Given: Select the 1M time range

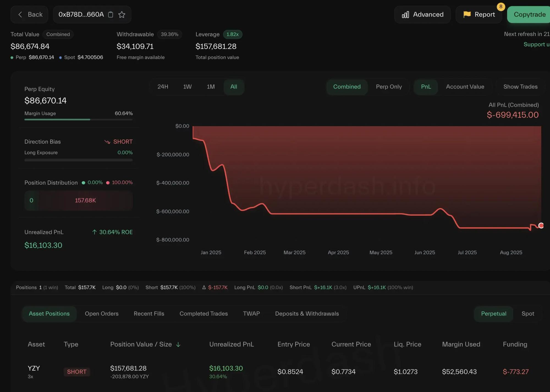Looking at the screenshot, I should (211, 87).
